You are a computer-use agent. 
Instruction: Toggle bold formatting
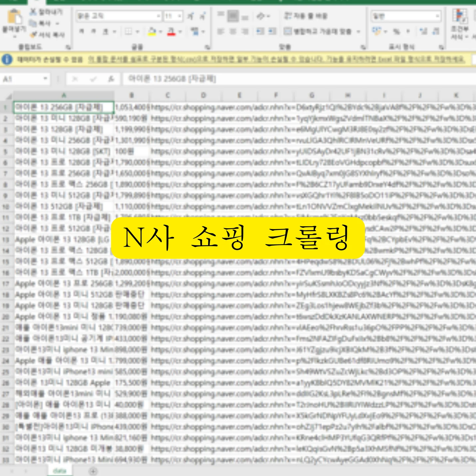82,31
